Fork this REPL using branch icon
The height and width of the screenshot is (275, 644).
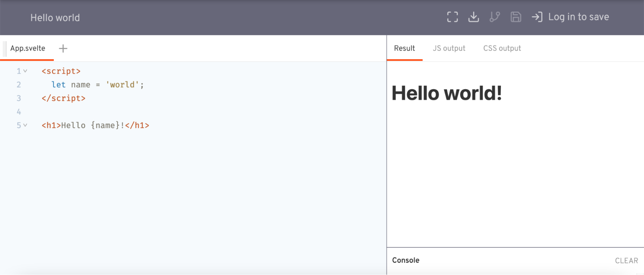(495, 17)
